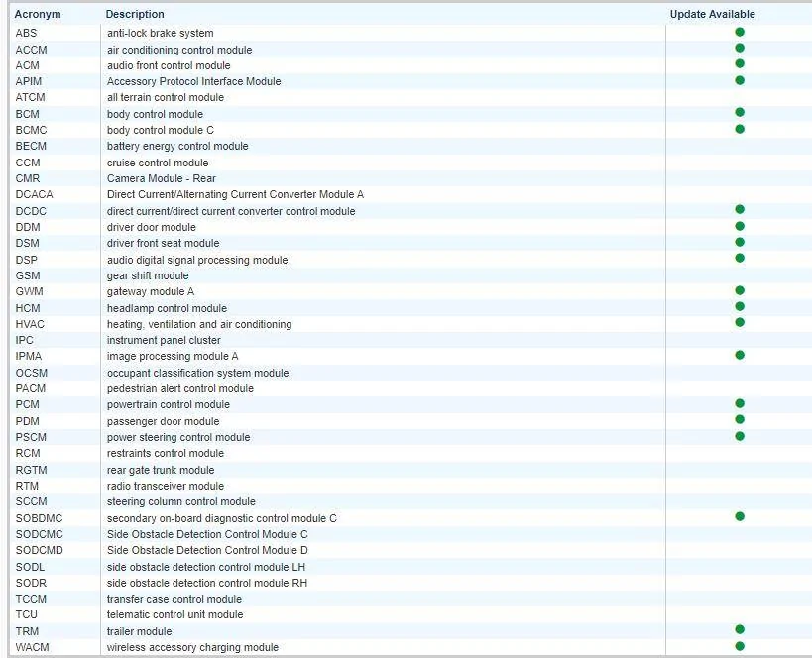Image resolution: width=812 pixels, height=658 pixels.
Task: Click the APIM update available indicator
Action: [x=739, y=80]
